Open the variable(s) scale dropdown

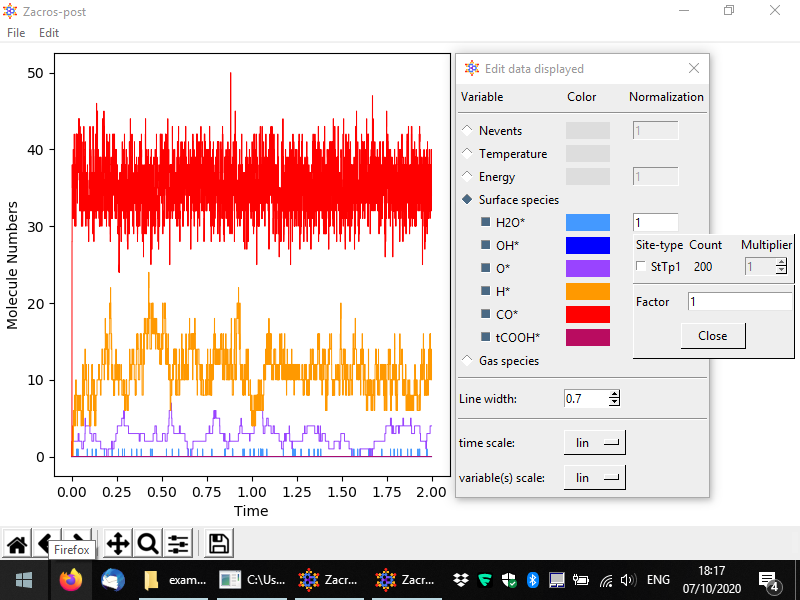click(594, 478)
